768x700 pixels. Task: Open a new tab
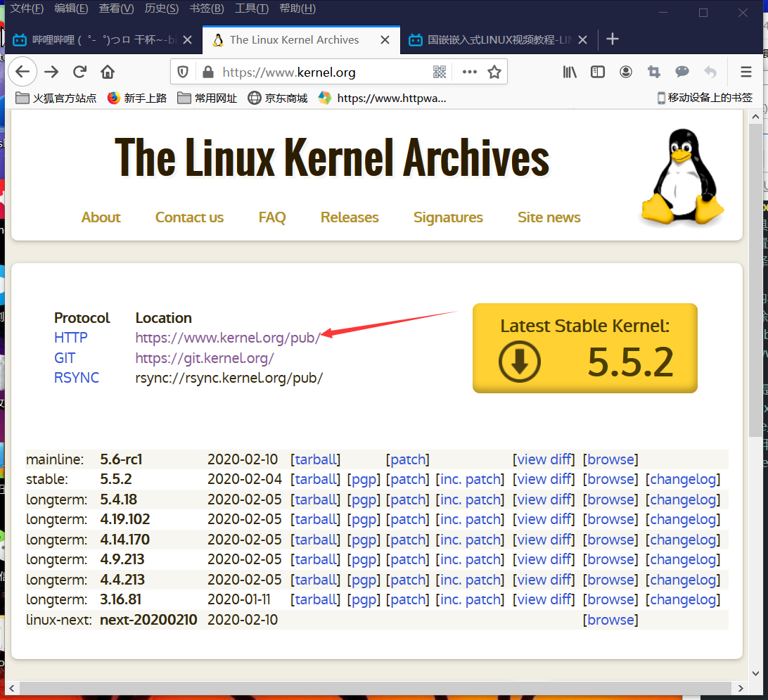point(613,39)
